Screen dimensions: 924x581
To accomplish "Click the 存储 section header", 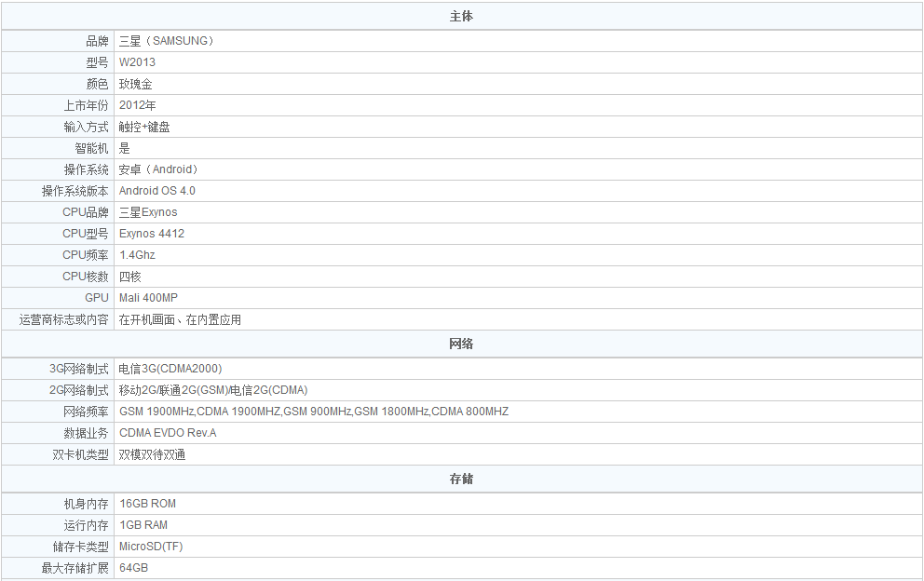I will click(x=461, y=479).
